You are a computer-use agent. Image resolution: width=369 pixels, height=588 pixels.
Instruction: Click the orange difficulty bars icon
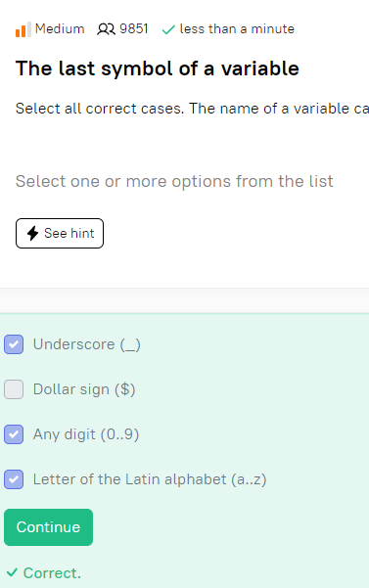click(23, 29)
